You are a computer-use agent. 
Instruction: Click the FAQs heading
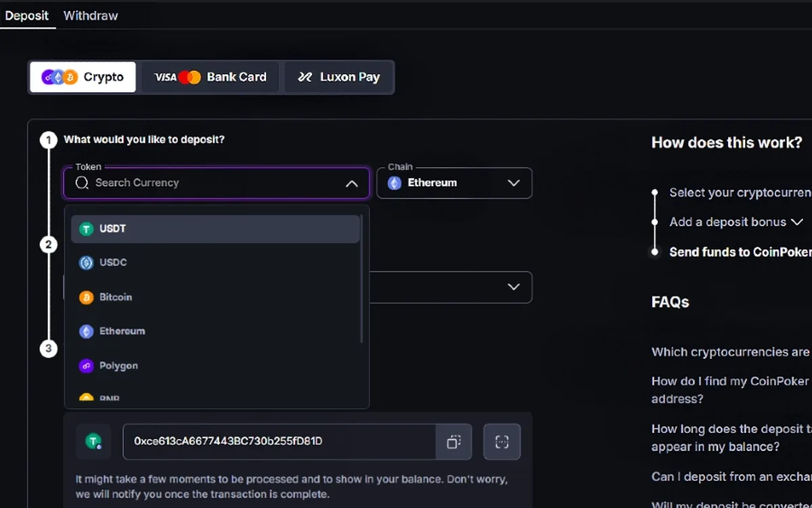670,302
